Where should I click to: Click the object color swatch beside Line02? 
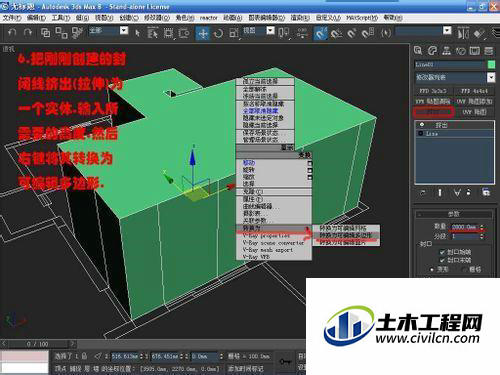[x=491, y=64]
